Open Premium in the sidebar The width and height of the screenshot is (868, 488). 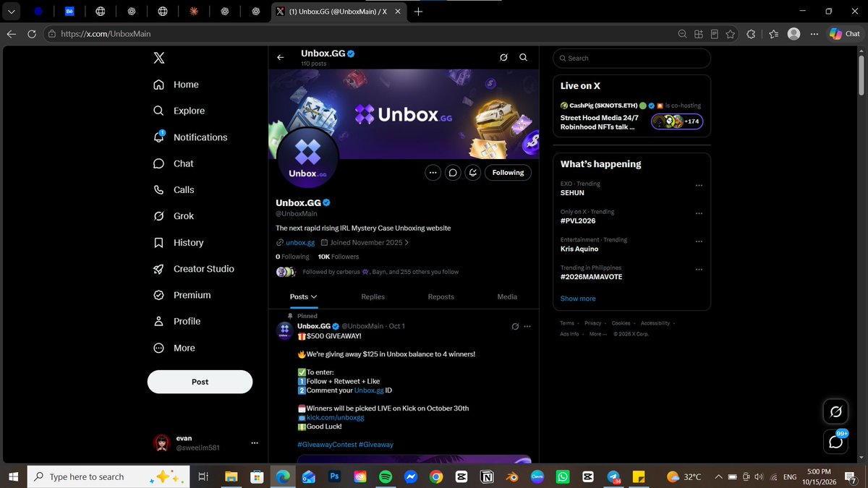pyautogui.click(x=182, y=295)
